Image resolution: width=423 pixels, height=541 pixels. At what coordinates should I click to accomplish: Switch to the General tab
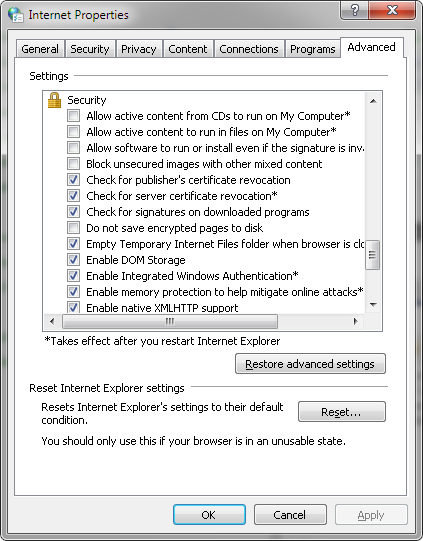40,49
